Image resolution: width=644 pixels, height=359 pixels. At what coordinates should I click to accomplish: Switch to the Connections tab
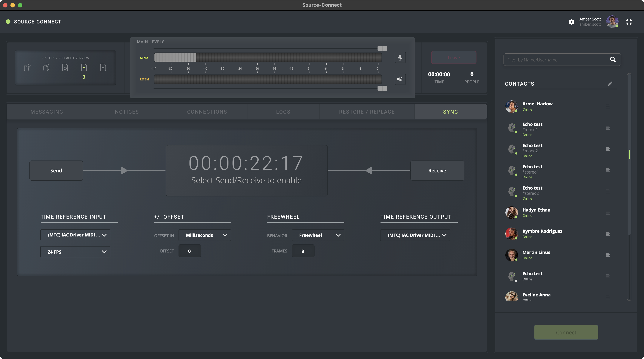pyautogui.click(x=207, y=112)
